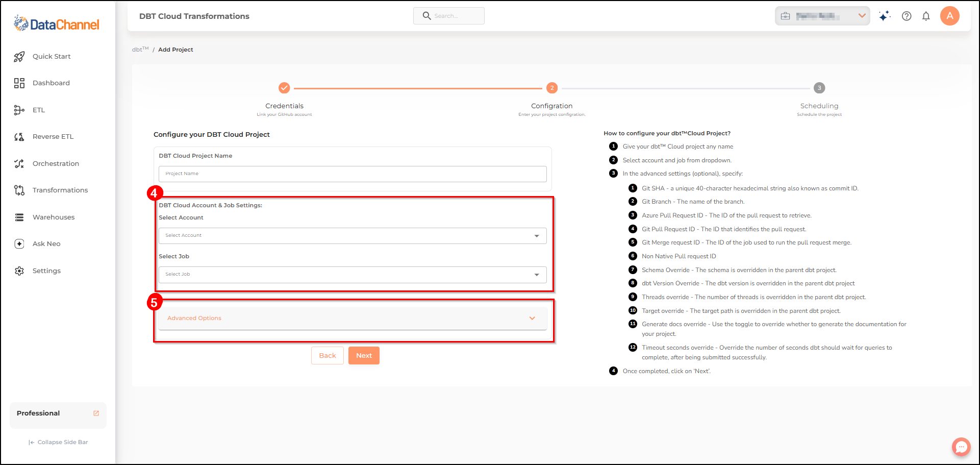Expand the Advanced Options section

[353, 319]
